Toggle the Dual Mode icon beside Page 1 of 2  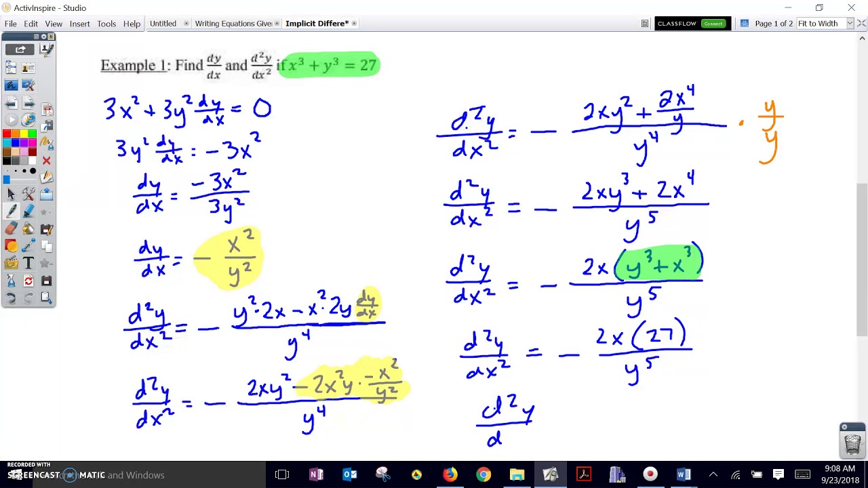744,24
